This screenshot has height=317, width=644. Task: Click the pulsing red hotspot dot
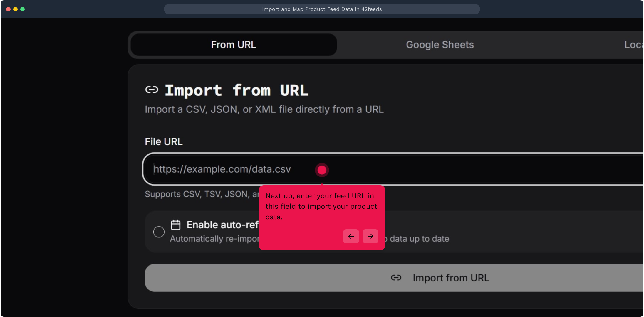(322, 170)
